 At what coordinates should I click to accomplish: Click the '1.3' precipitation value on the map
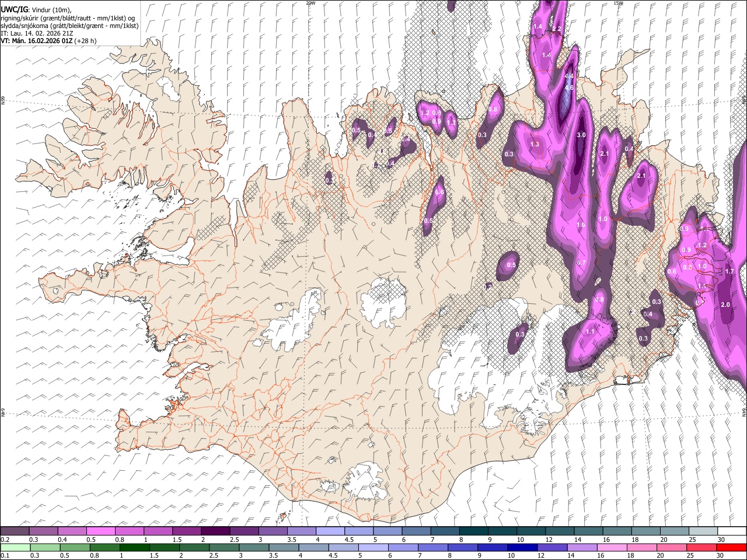click(535, 143)
